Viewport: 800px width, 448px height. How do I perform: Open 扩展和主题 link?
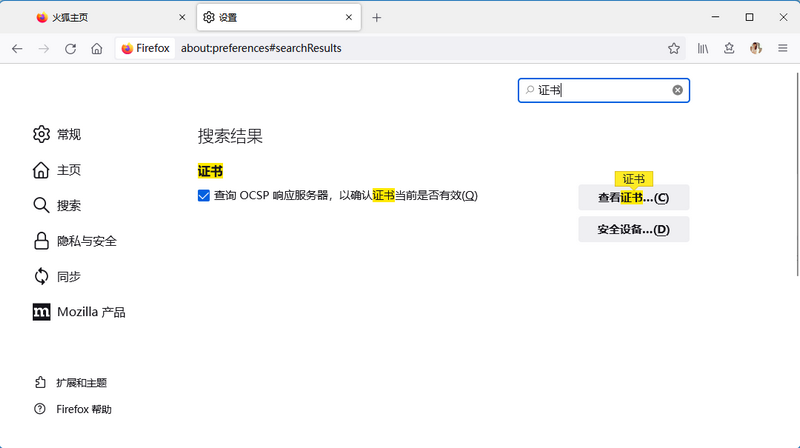click(x=70, y=383)
